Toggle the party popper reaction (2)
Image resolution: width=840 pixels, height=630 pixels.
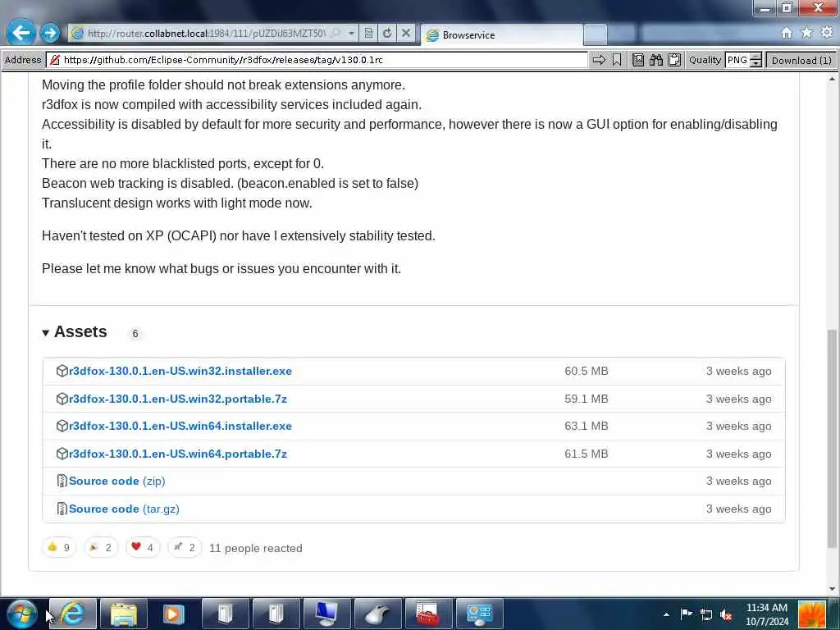101,547
